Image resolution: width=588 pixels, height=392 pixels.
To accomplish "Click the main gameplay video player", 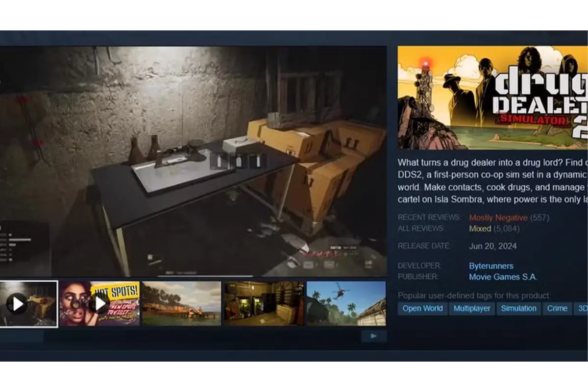I will [x=193, y=161].
